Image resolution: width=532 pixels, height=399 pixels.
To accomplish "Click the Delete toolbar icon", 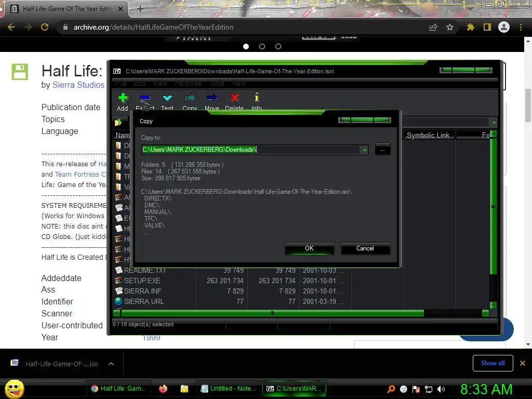I will 234,98.
